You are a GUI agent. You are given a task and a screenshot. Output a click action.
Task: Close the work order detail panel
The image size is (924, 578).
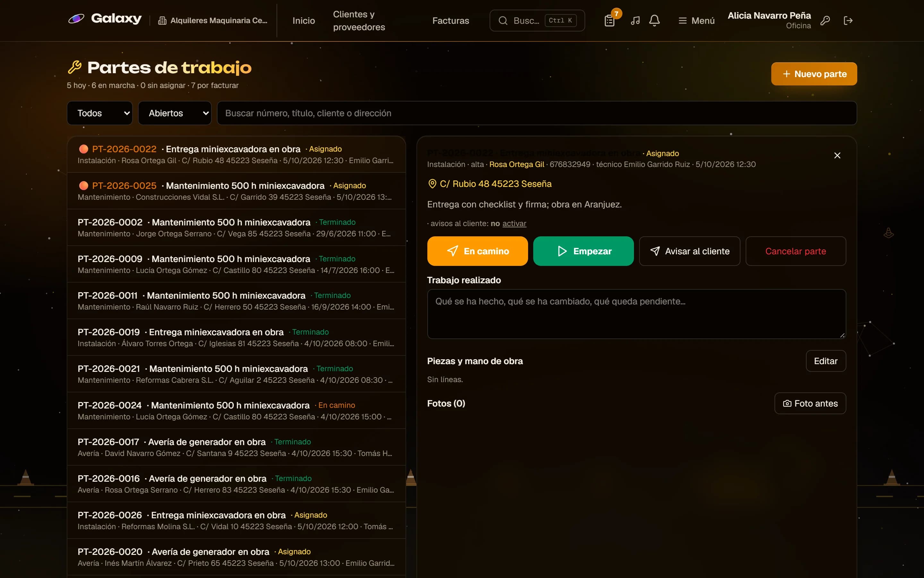click(x=837, y=155)
